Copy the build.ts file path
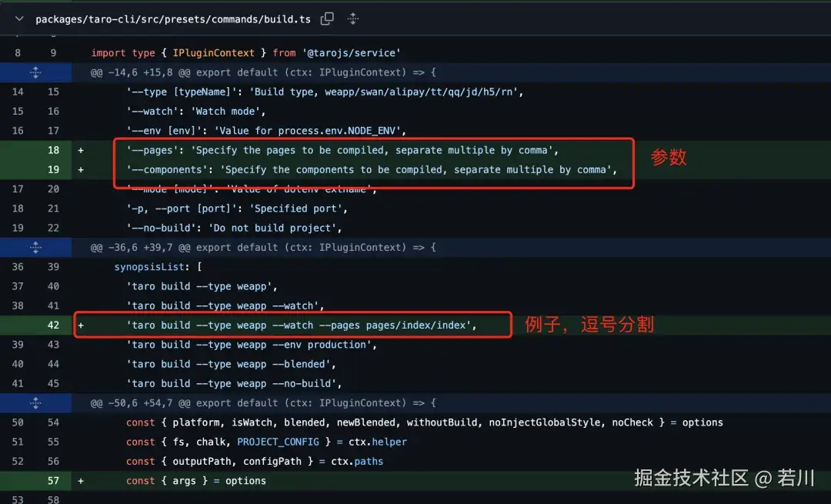The height and width of the screenshot is (504, 831). (326, 18)
